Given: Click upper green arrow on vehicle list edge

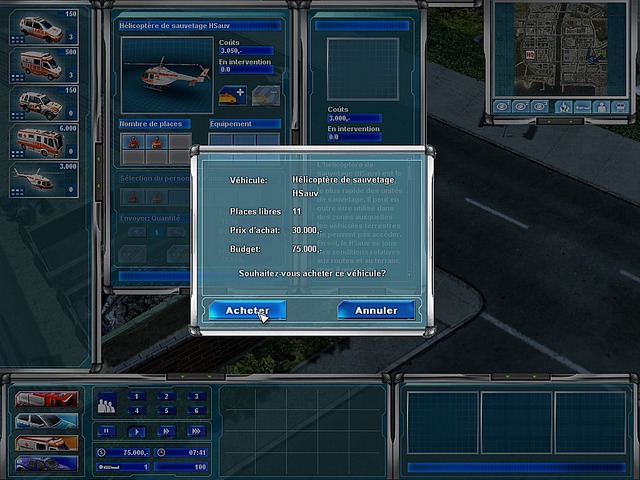Looking at the screenshot, I should [98, 158].
